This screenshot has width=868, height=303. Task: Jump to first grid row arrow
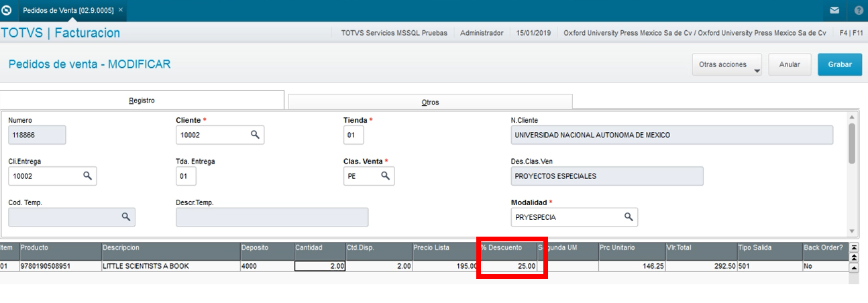tap(854, 247)
